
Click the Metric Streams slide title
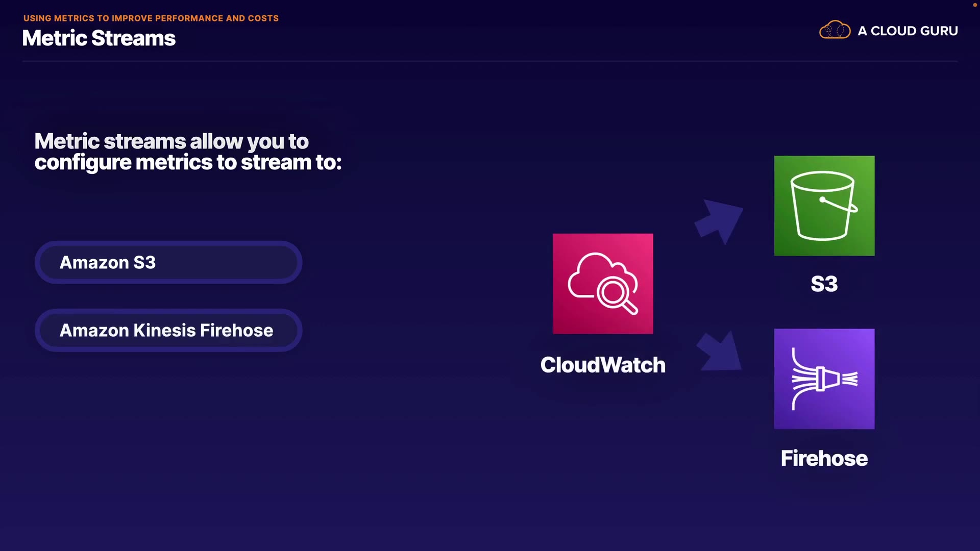pyautogui.click(x=99, y=39)
